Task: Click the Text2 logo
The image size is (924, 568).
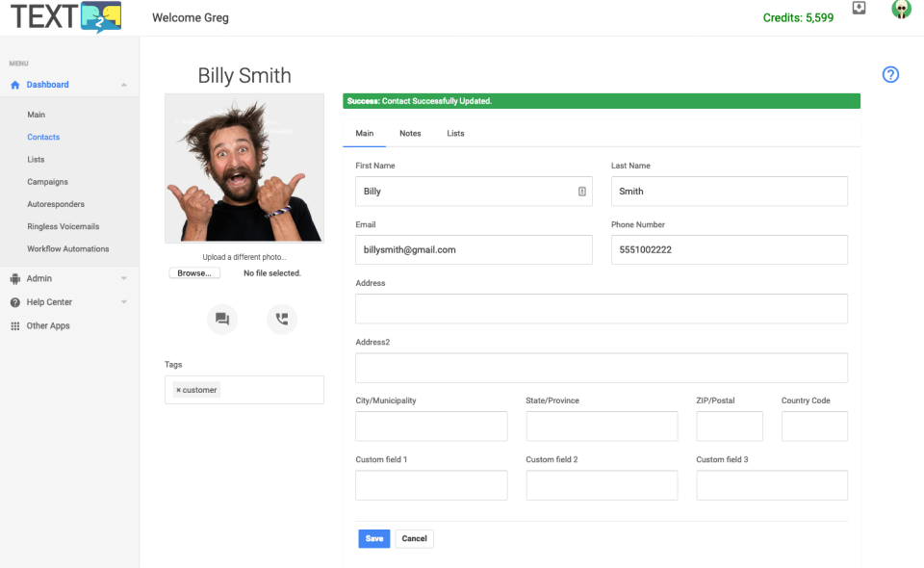Action: pyautogui.click(x=66, y=16)
